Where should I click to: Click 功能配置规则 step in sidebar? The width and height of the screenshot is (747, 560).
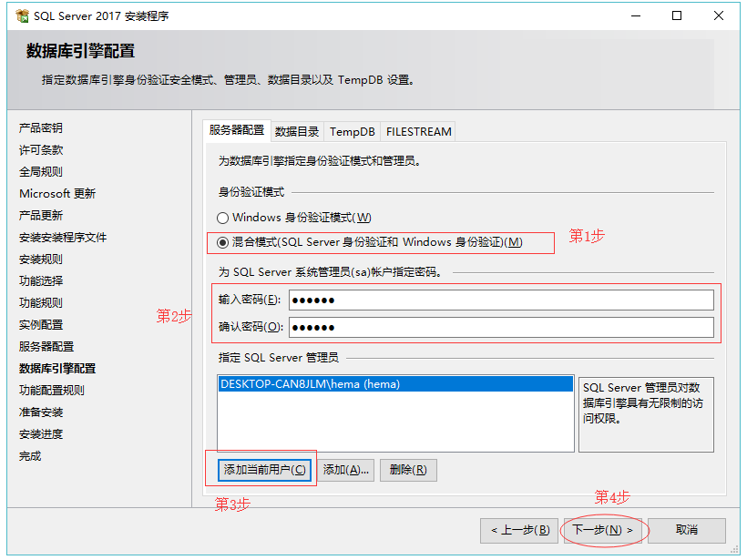tap(52, 391)
